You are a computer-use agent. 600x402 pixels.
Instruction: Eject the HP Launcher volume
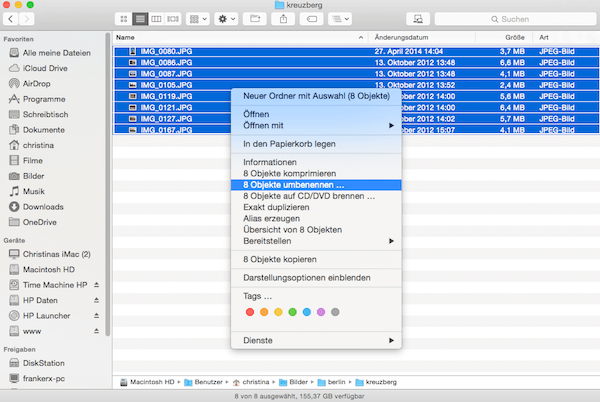tap(96, 315)
